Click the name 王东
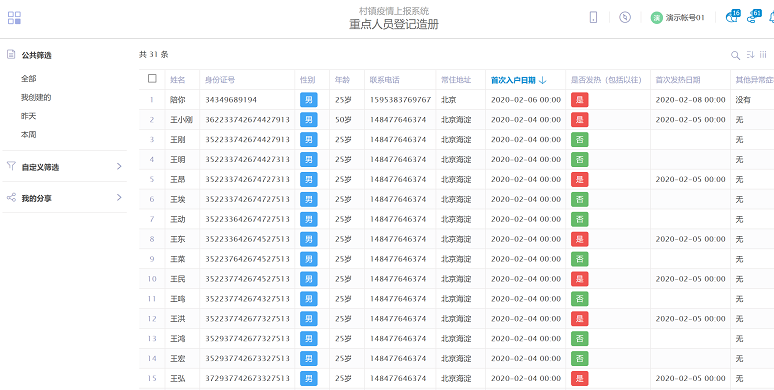The width and height of the screenshot is (774, 390). point(178,239)
